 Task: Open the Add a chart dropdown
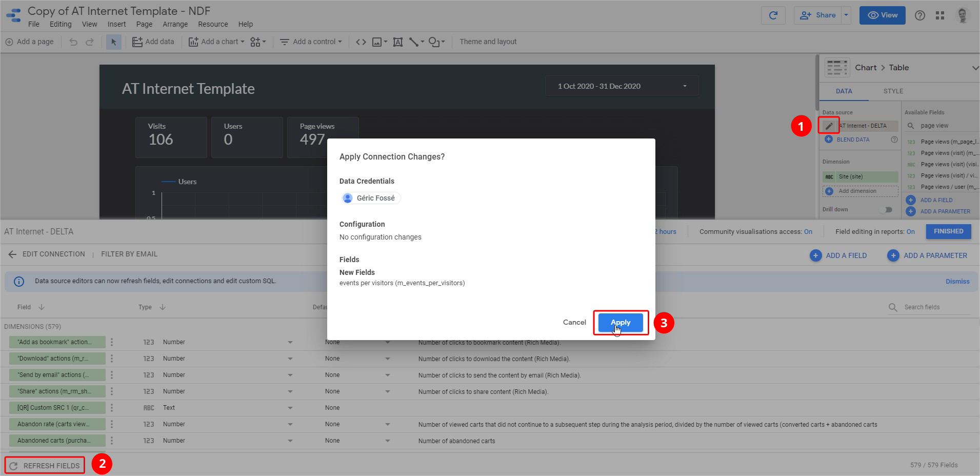pos(216,42)
